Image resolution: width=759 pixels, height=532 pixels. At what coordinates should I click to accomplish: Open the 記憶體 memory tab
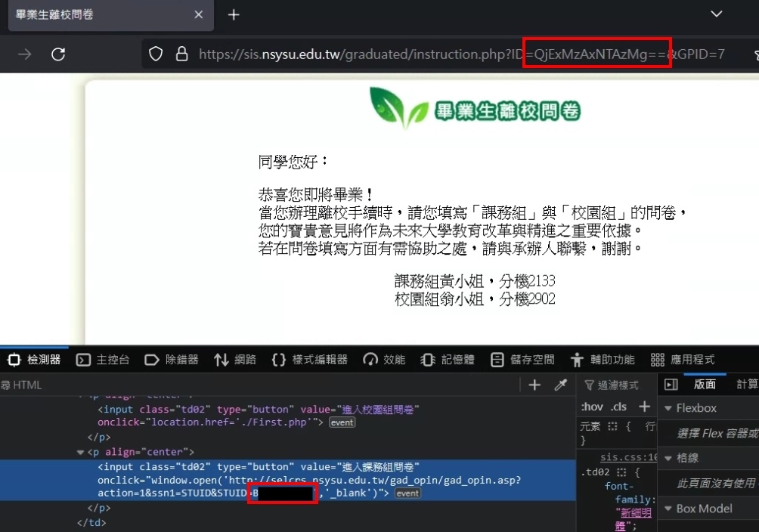point(448,360)
